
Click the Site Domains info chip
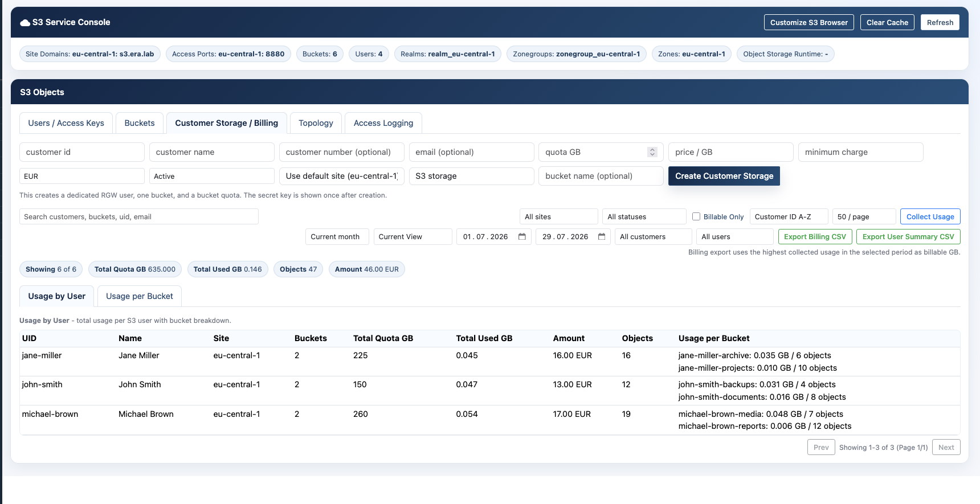coord(90,54)
